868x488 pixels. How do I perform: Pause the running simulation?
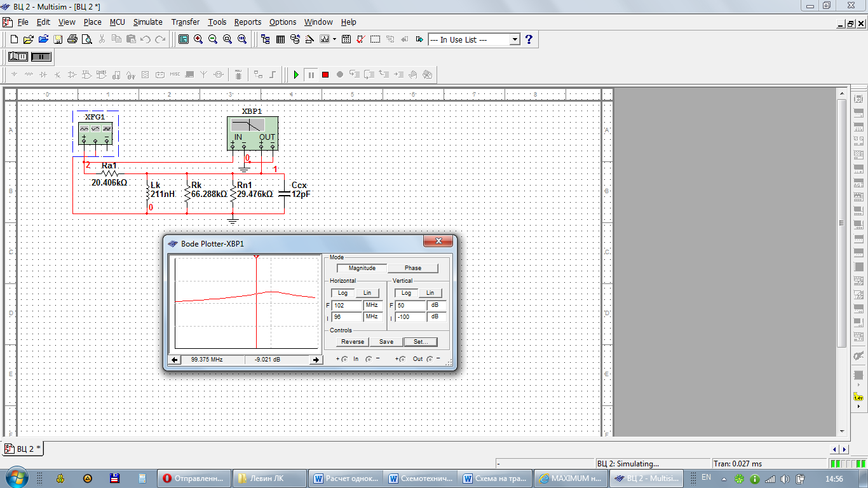click(311, 74)
